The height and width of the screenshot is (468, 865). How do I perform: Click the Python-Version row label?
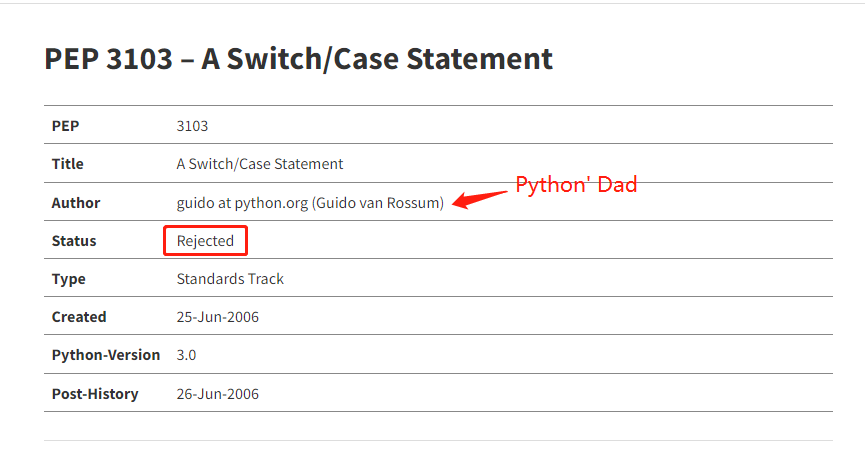(x=106, y=355)
